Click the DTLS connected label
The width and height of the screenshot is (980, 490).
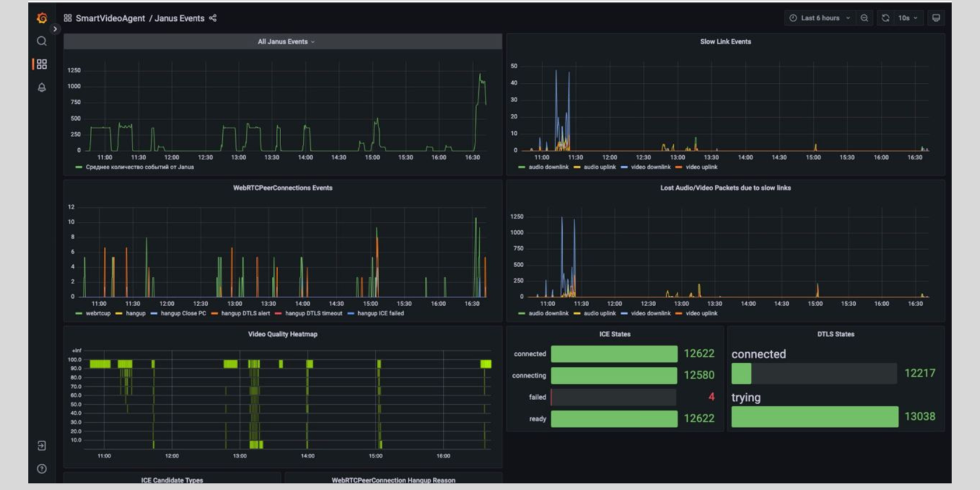[x=759, y=354]
